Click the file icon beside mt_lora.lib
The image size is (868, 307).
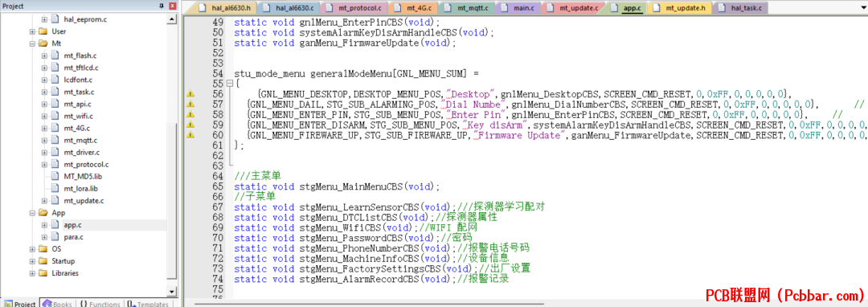[55, 189]
